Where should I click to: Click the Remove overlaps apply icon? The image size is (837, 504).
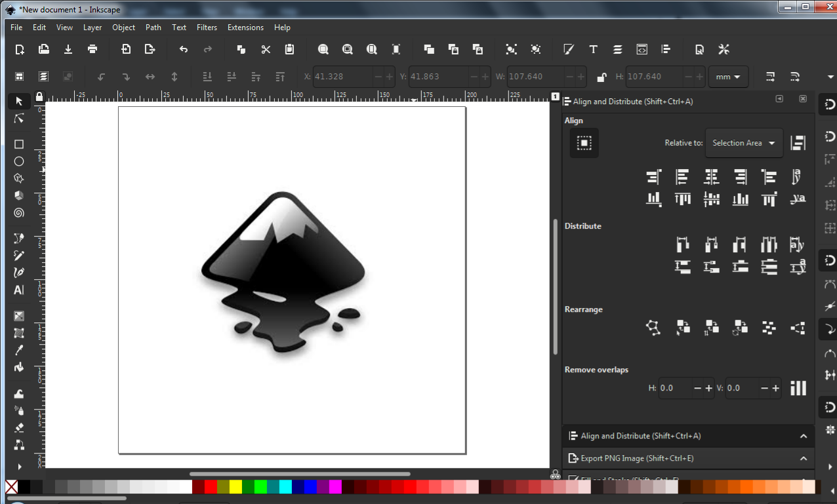coord(798,388)
